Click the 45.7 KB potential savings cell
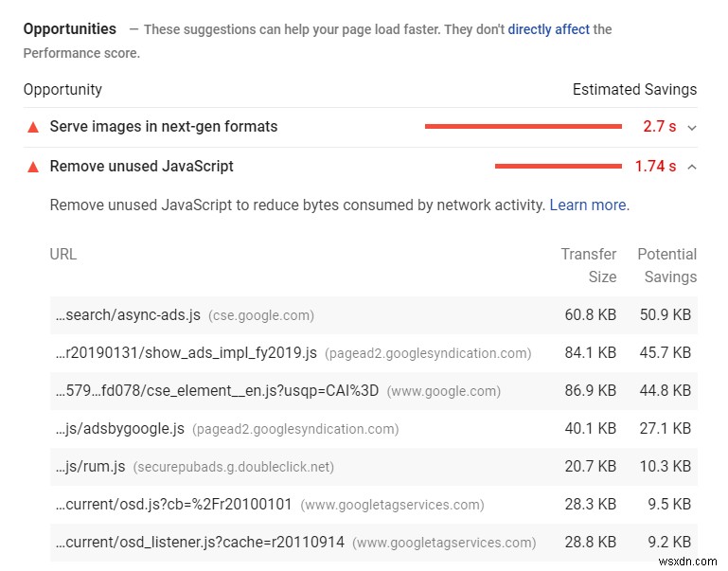Viewport: 728px width, 571px height. click(x=666, y=353)
